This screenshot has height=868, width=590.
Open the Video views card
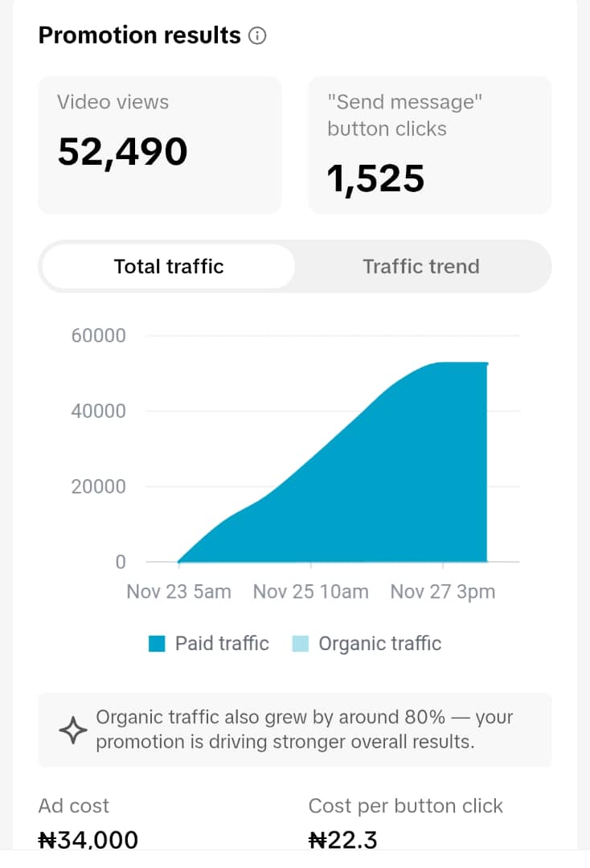point(159,145)
